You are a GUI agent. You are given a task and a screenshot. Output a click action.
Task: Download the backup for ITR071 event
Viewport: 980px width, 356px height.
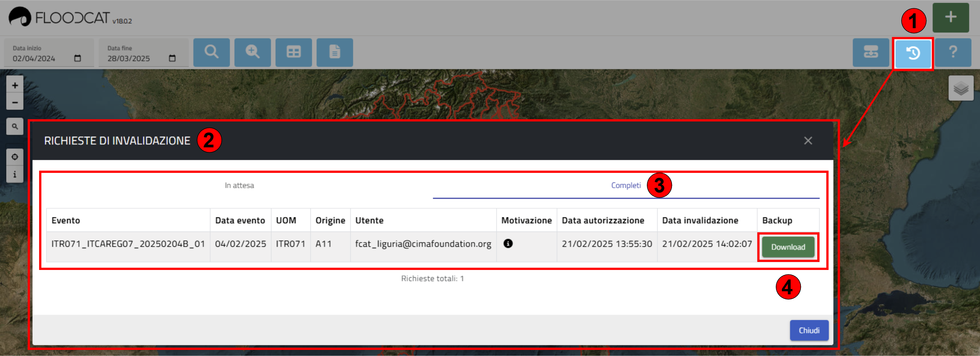788,247
